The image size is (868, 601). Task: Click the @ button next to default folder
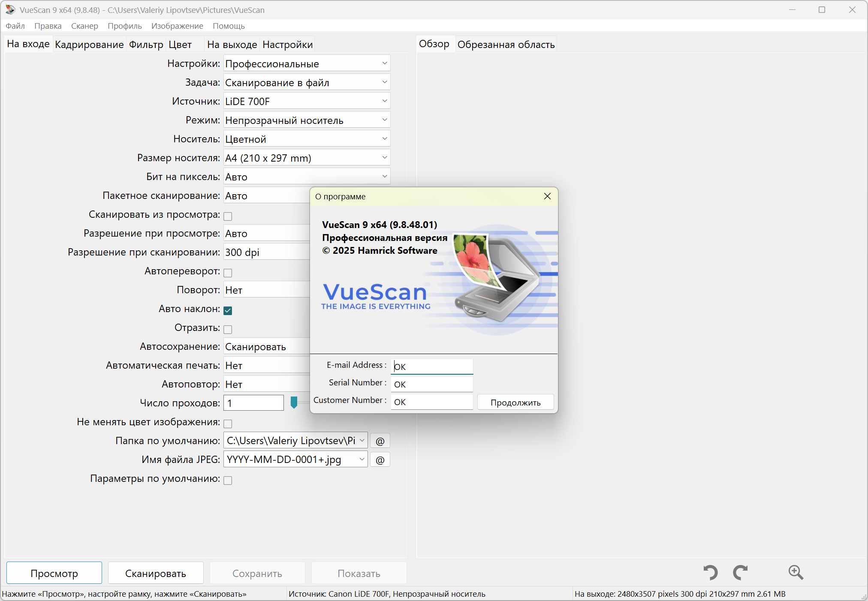coord(380,441)
